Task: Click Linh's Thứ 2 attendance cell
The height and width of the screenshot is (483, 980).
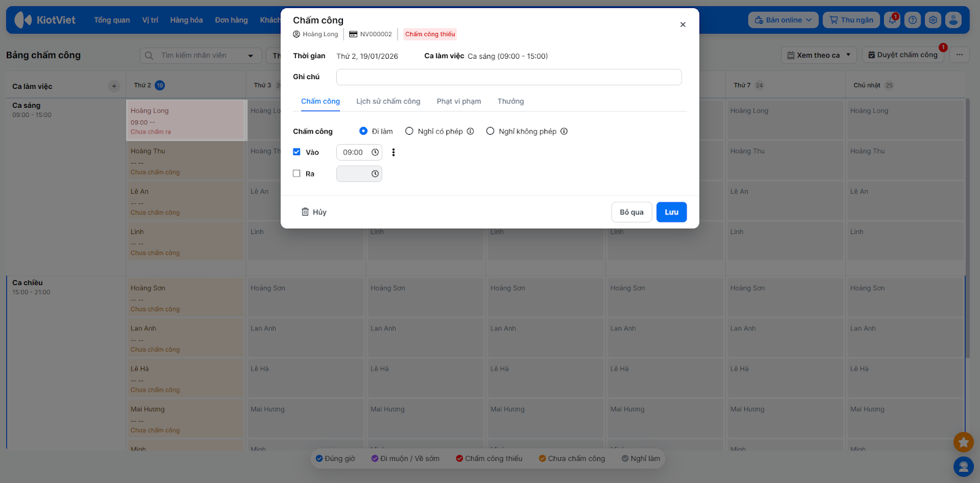Action: [x=186, y=242]
